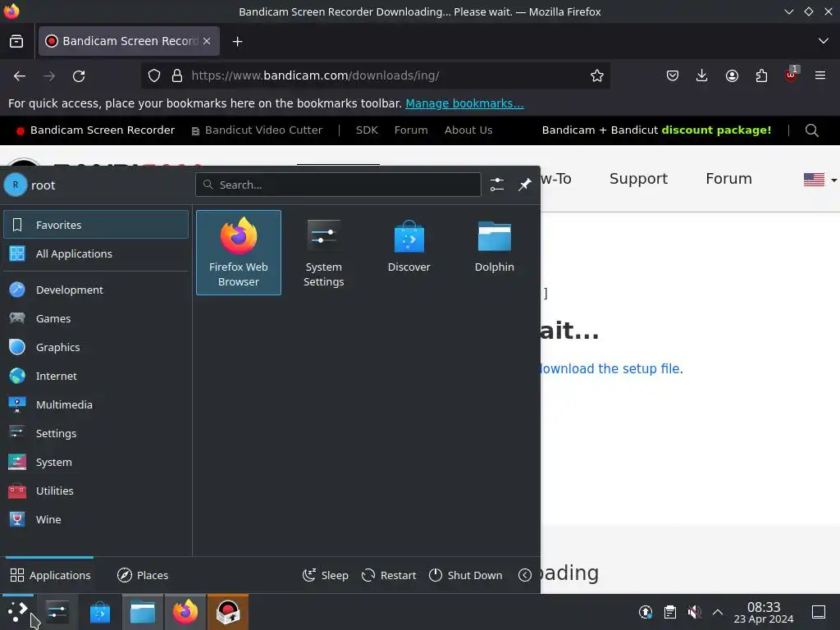Switch to the Places tab
Image resolution: width=840 pixels, height=630 pixels.
[143, 575]
